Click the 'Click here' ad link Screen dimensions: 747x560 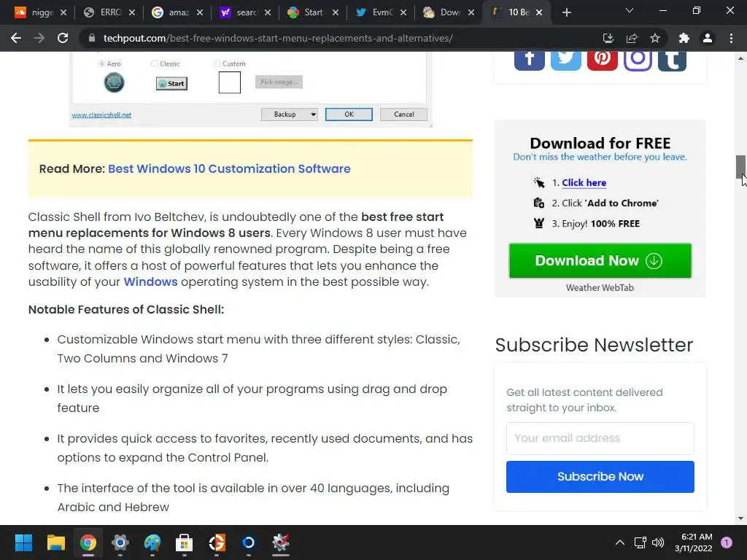coord(584,182)
